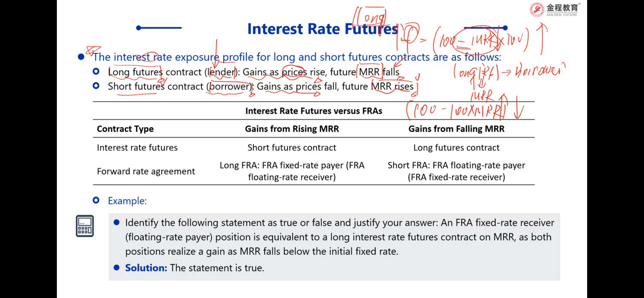Select the Interest rate futures row label
The height and width of the screenshot is (298, 644).
click(137, 148)
